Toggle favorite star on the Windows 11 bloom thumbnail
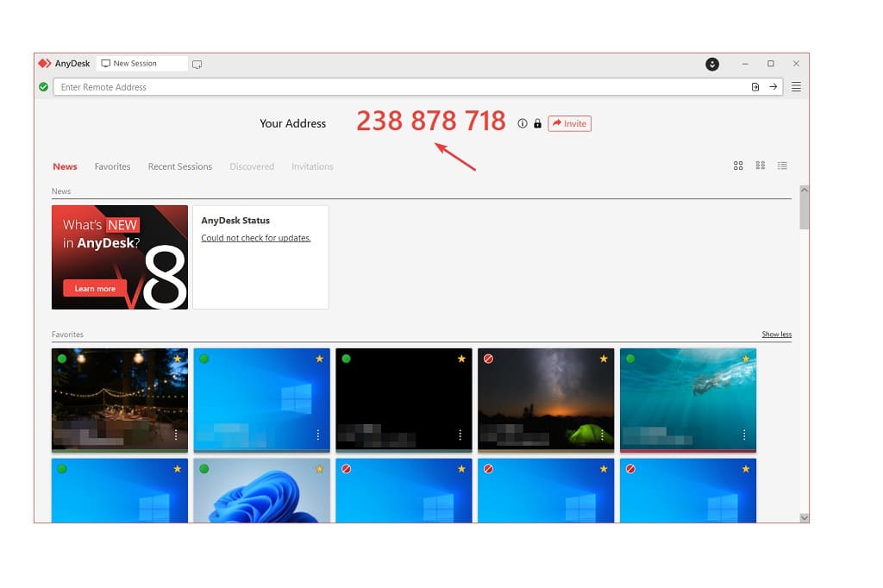Viewport: 883px width, 588px height. tap(319, 469)
